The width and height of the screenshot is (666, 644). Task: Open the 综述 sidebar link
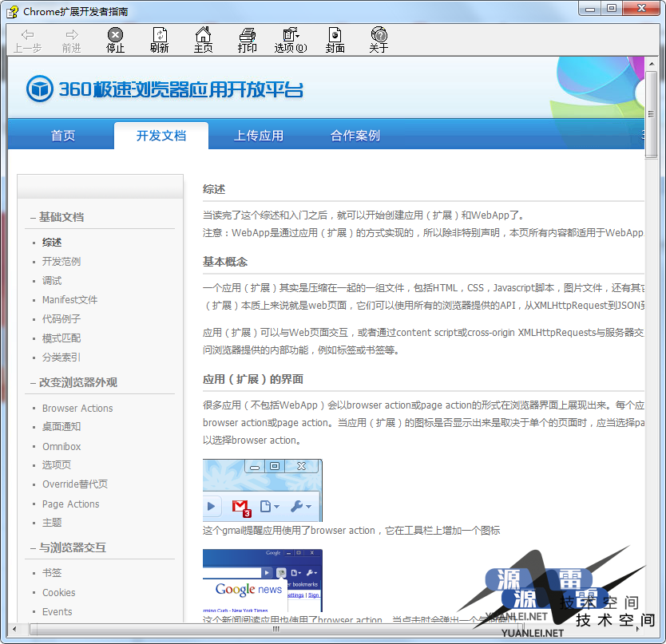click(52, 243)
